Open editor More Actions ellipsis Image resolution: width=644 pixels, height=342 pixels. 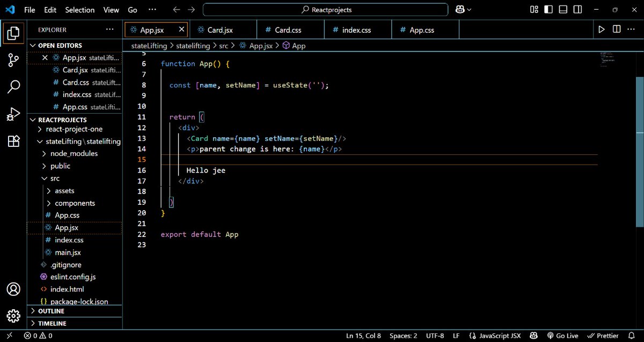click(632, 29)
